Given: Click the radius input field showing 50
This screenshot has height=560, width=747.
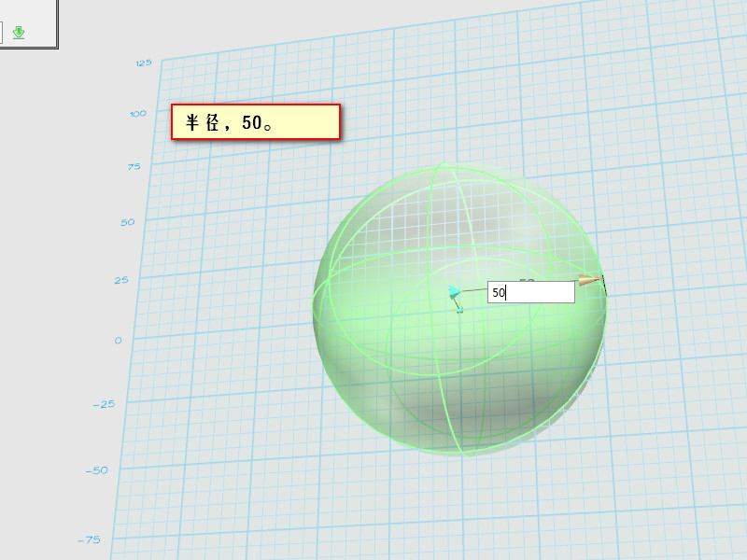Looking at the screenshot, I should [530, 292].
